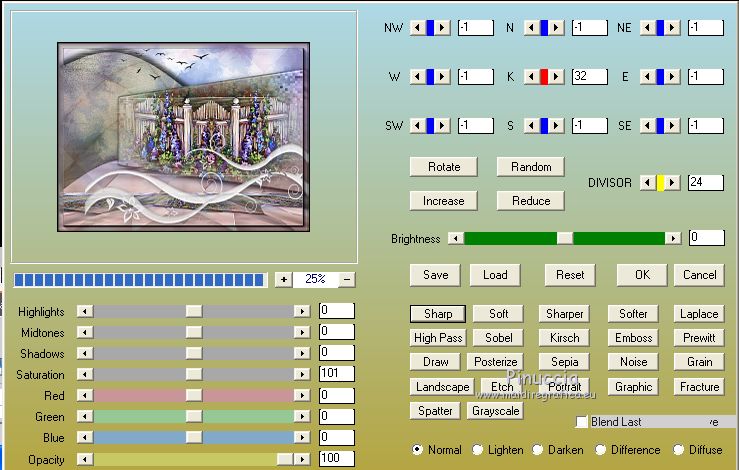Decrease the SE value with left arrow
This screenshot has width=739, height=470.
[647, 126]
